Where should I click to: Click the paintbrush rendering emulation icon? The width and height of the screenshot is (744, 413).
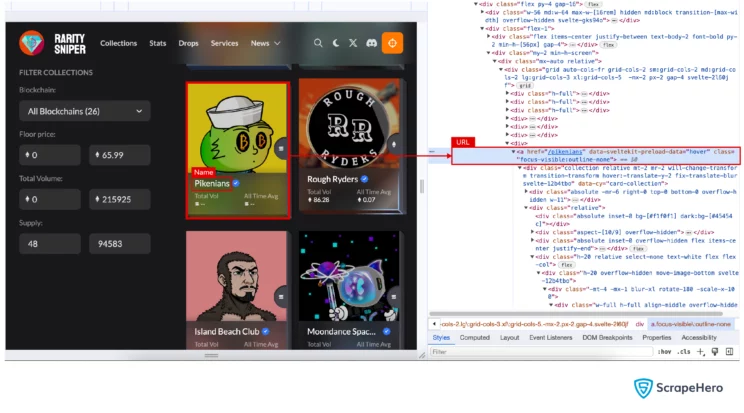click(x=715, y=352)
